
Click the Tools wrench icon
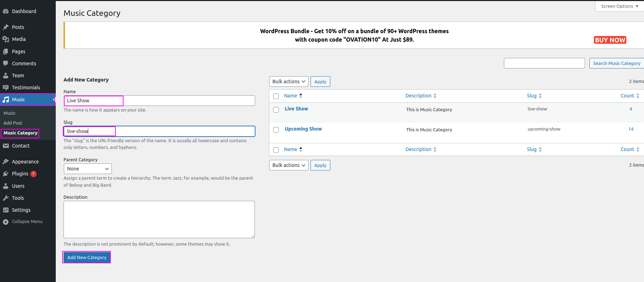click(x=6, y=198)
